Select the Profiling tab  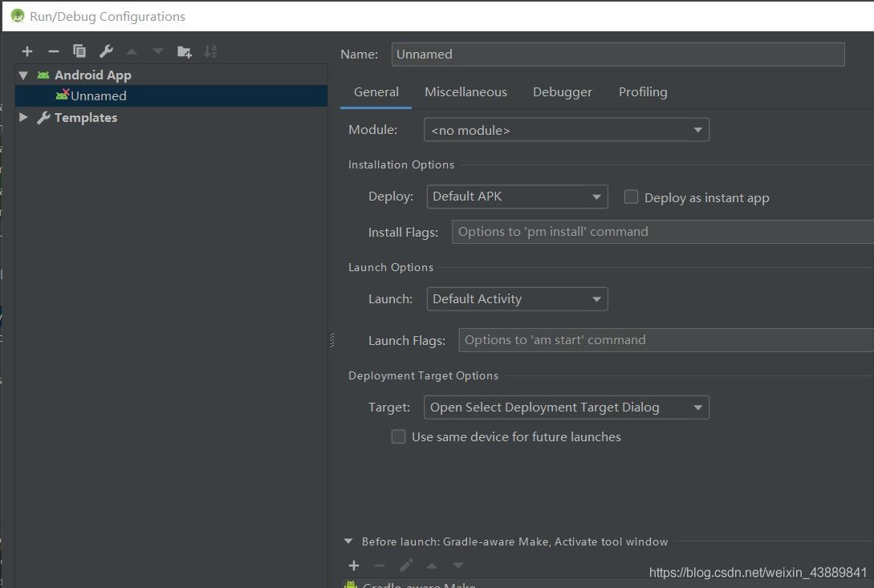point(642,91)
